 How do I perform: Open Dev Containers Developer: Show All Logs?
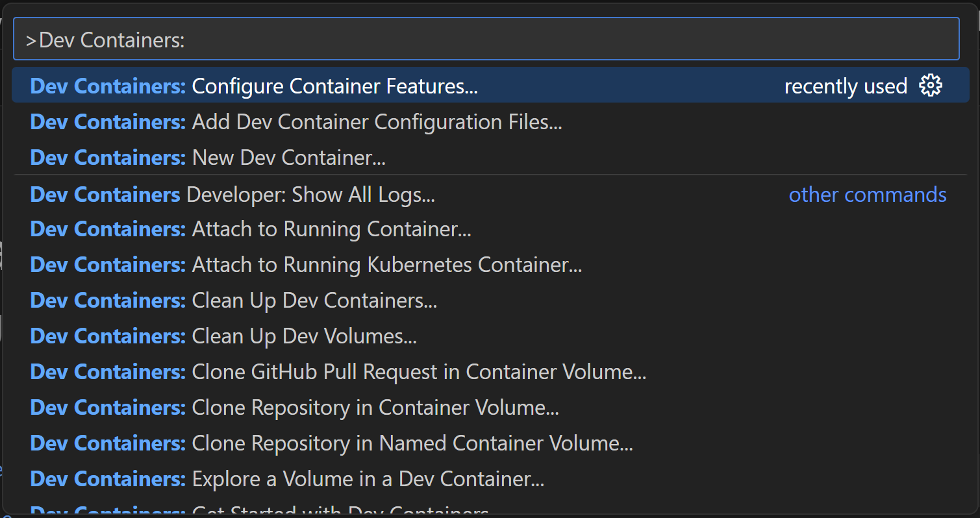pos(490,194)
